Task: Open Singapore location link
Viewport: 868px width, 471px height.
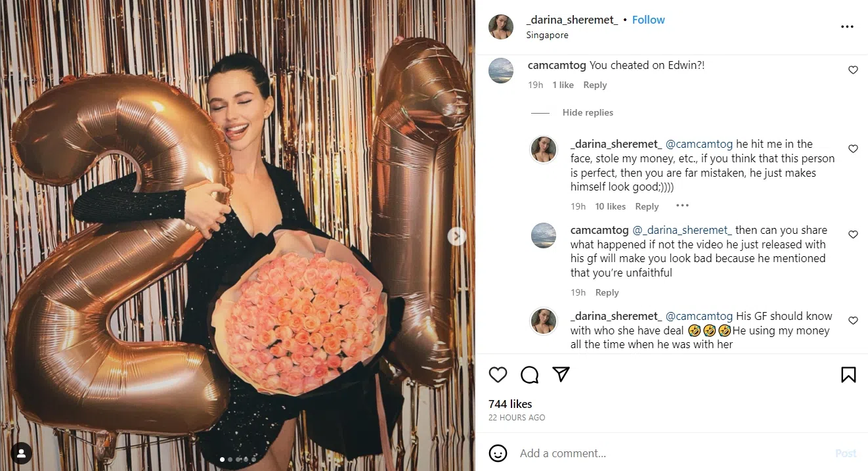Action: pos(547,35)
